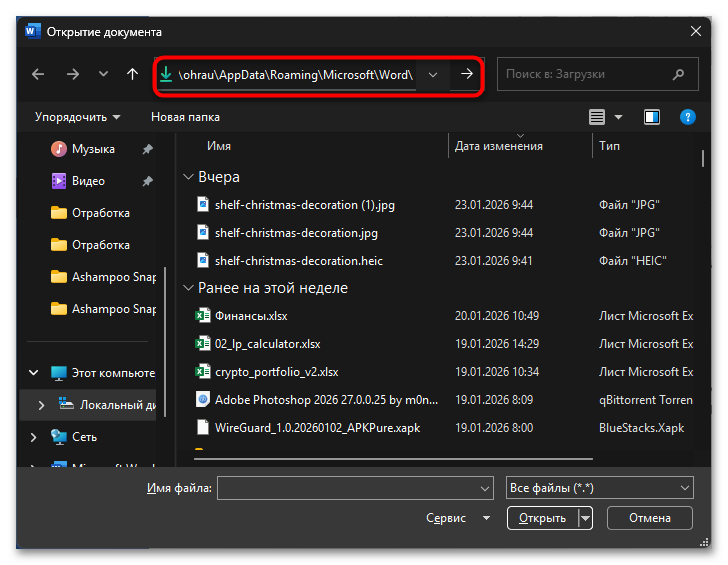Select shelf-christmas-decoration.heic file

(x=298, y=260)
